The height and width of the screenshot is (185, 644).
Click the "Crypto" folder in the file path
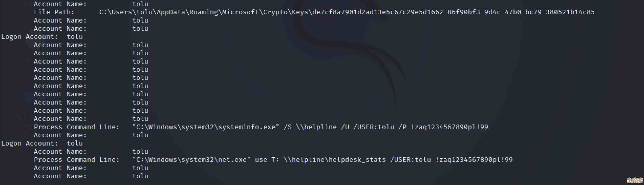tap(275, 12)
